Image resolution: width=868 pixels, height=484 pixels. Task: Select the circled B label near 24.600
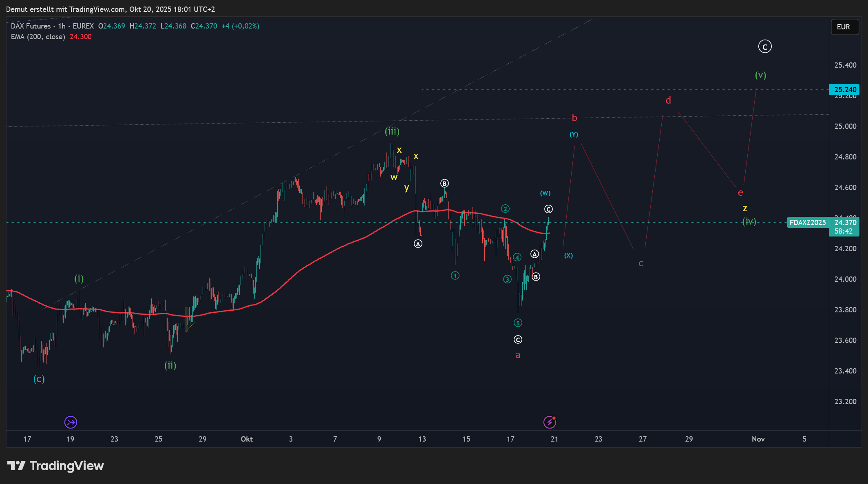tap(444, 183)
